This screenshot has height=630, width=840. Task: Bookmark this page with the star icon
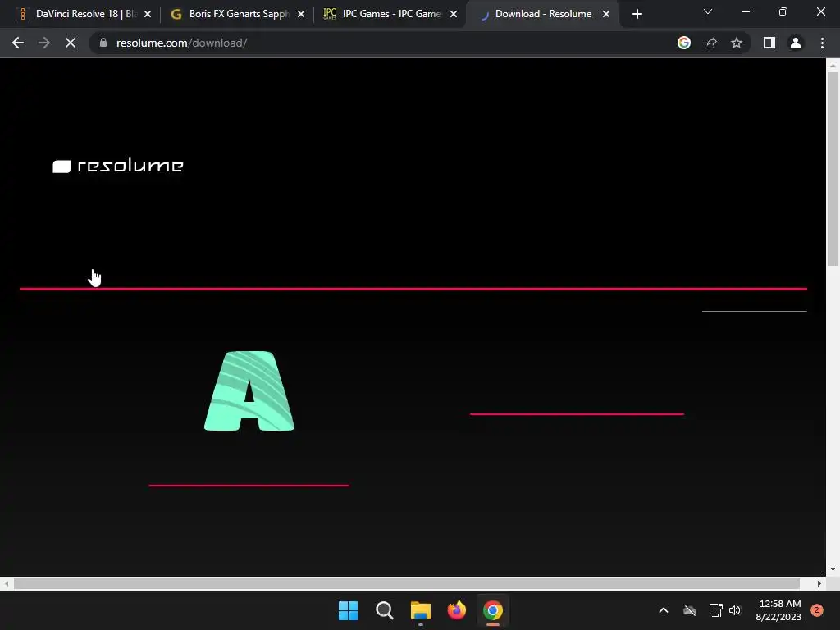coord(737,43)
